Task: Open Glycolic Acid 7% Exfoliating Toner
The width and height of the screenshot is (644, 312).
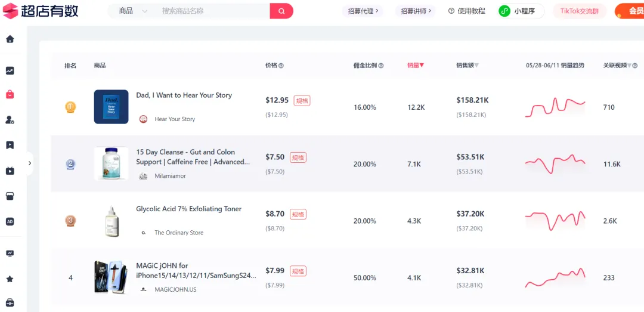Action: pyautogui.click(x=189, y=209)
